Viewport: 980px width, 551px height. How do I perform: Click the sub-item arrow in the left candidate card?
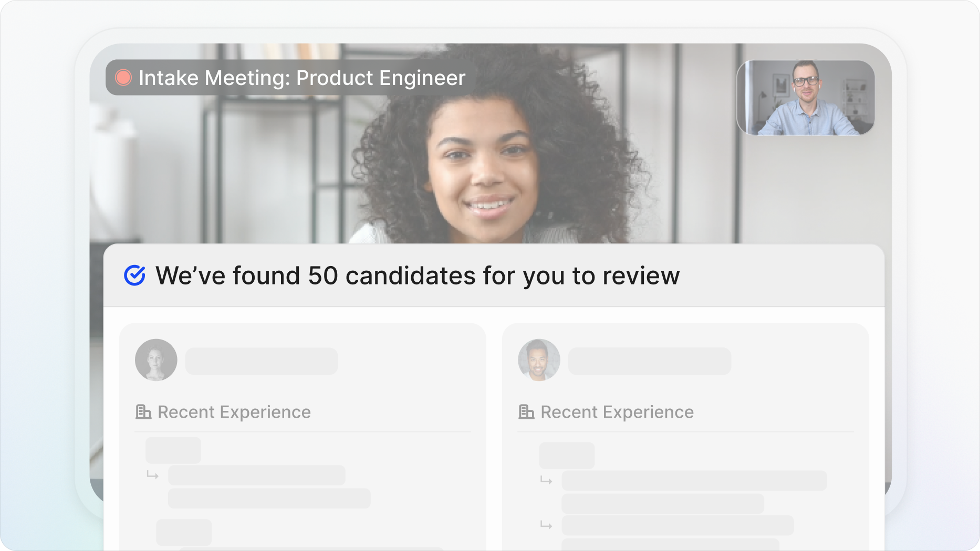(153, 475)
